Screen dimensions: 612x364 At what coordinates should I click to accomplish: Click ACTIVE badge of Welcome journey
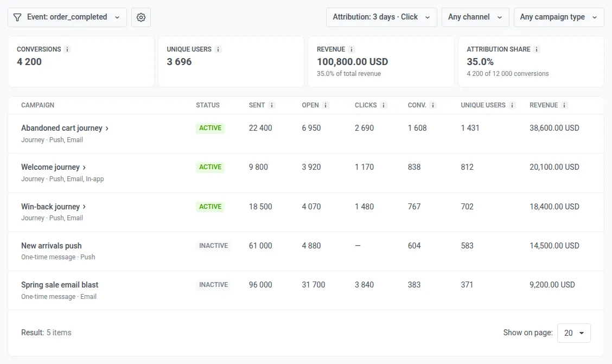pyautogui.click(x=210, y=167)
